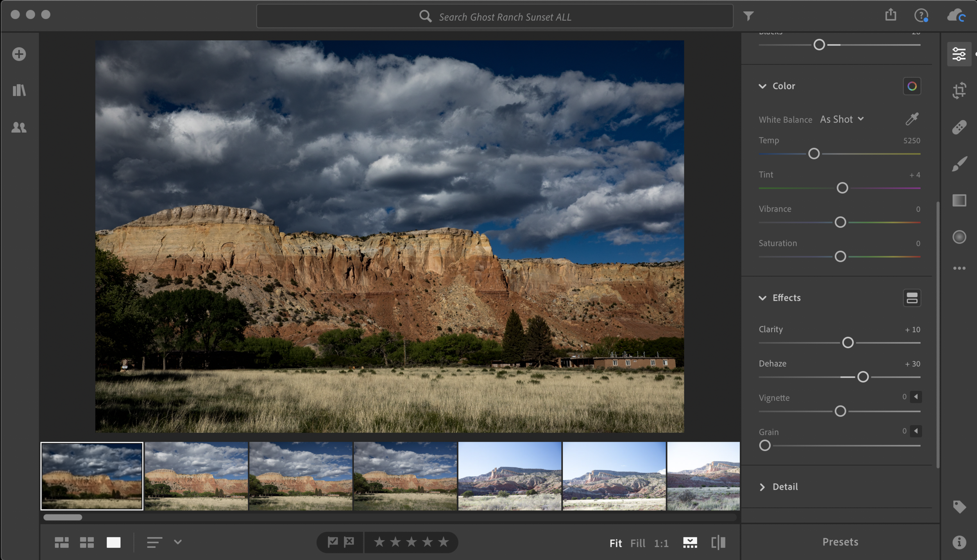Select the Healing Brush bandage tool
Image resolution: width=977 pixels, height=560 pixels.
959,127
